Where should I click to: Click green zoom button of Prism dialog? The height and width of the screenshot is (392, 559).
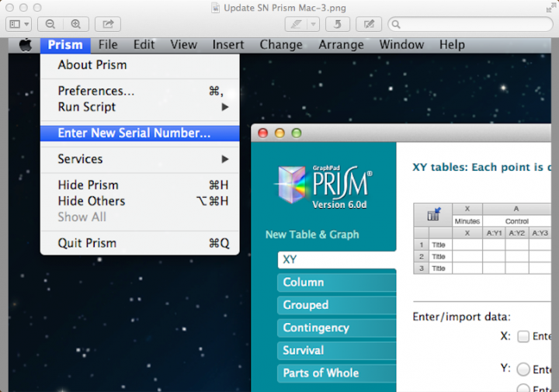point(297,134)
